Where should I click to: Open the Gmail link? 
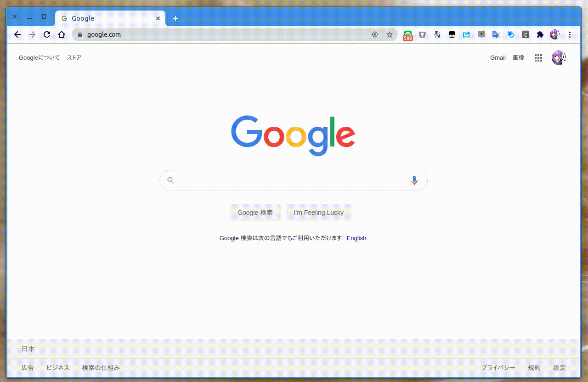(498, 58)
